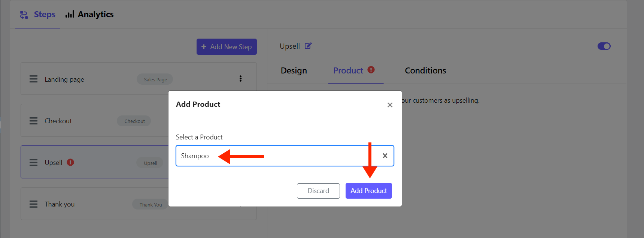Viewport: 644px width, 238px height.
Task: Open the Design tab
Action: (294, 70)
